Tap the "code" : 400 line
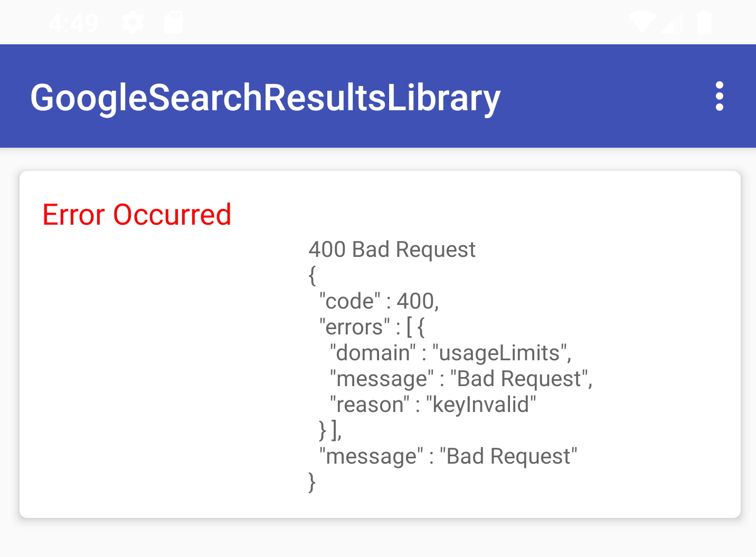756x557 pixels. (x=379, y=301)
